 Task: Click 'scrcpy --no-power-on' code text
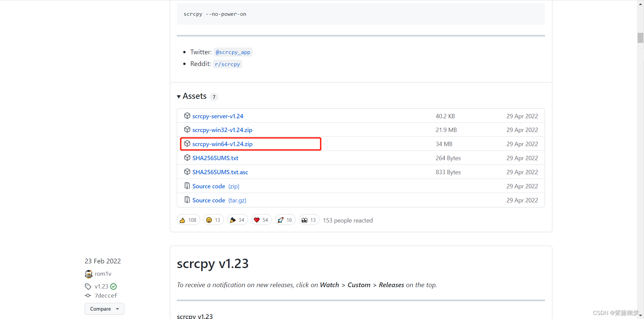tap(215, 14)
